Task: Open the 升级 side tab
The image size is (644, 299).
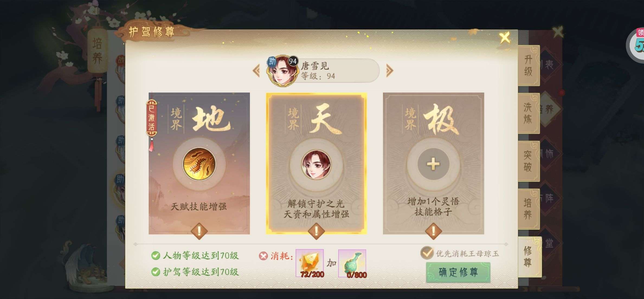Action: pyautogui.click(x=529, y=66)
